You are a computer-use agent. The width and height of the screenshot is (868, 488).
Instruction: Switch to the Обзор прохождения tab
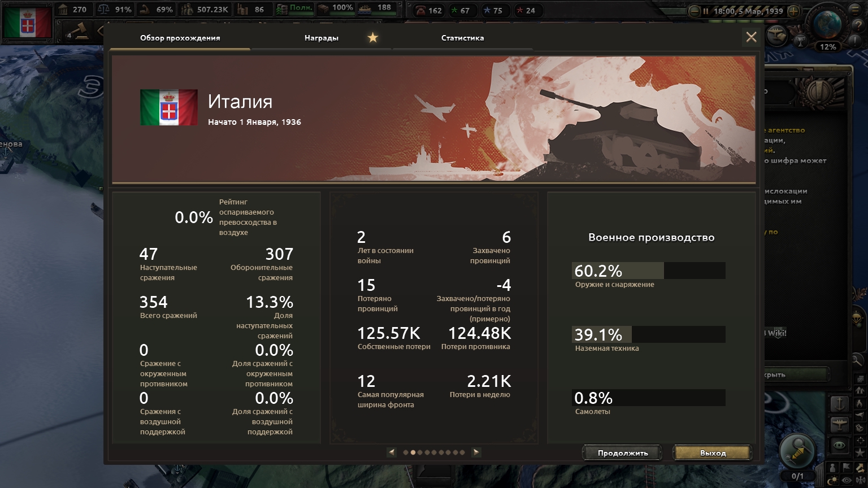[x=180, y=38]
